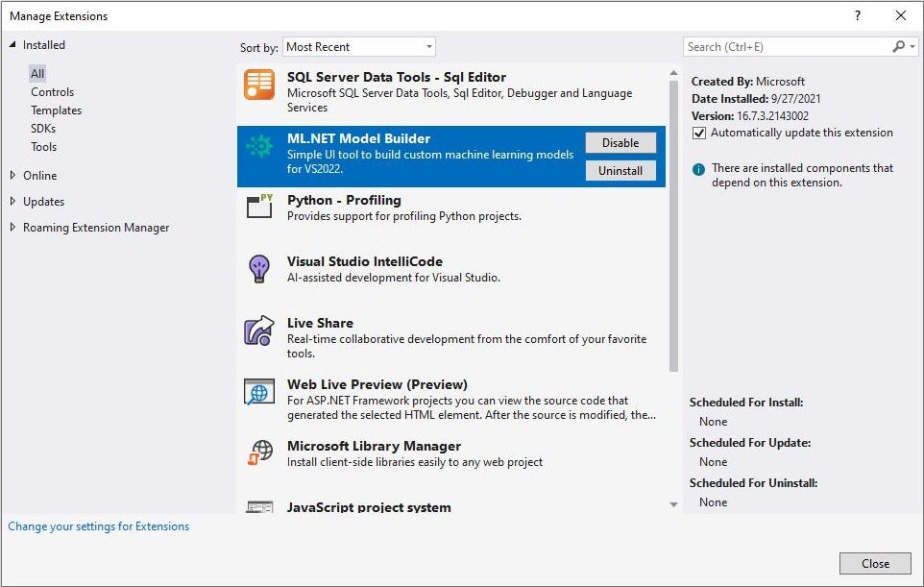Expand the Online category
The image size is (924, 587).
pyautogui.click(x=13, y=176)
